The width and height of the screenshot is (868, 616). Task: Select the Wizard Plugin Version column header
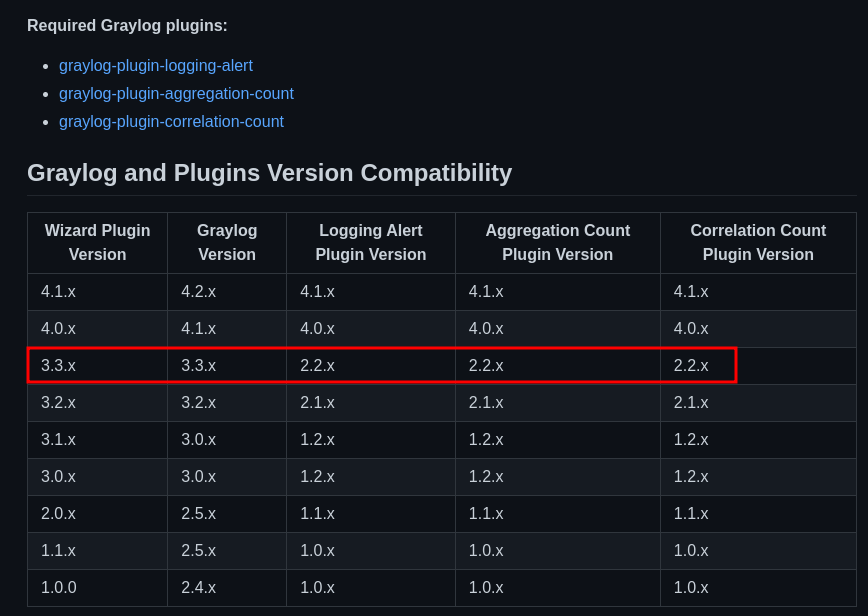[97, 243]
